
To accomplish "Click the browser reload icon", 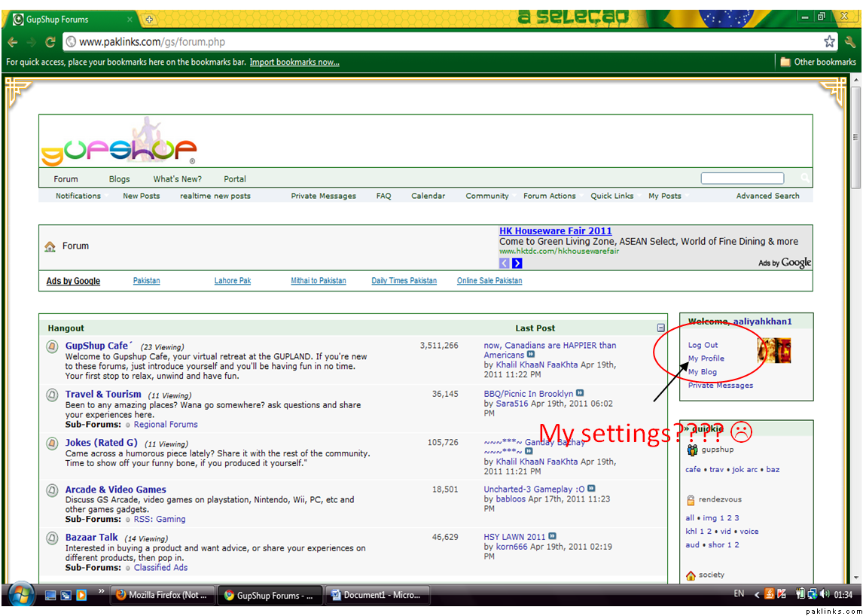I will 50,42.
